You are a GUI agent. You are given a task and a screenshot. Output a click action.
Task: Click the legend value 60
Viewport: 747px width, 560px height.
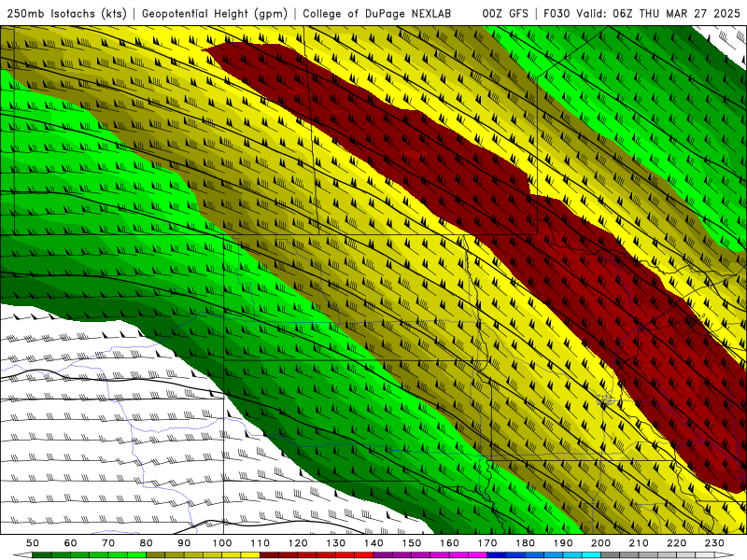71,543
